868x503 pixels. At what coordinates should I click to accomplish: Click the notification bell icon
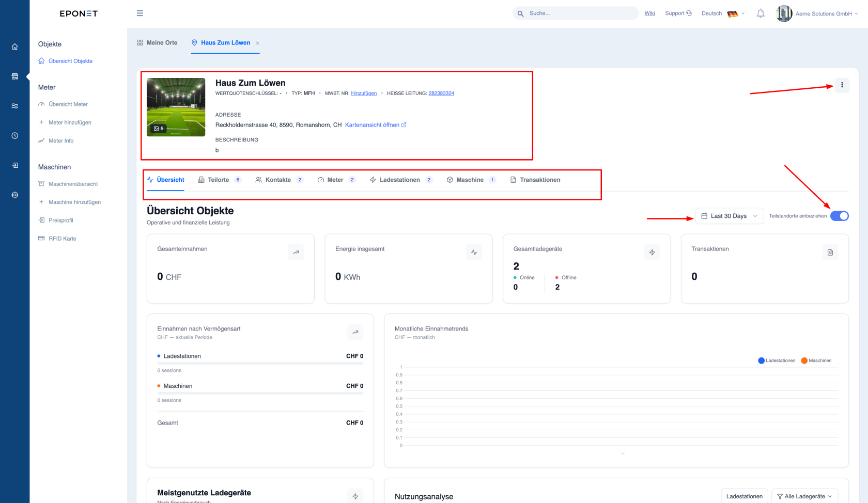pyautogui.click(x=761, y=13)
